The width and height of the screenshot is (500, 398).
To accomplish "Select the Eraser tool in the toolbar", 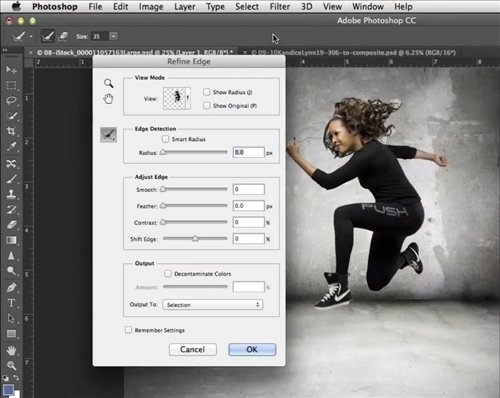I will pos(11,225).
